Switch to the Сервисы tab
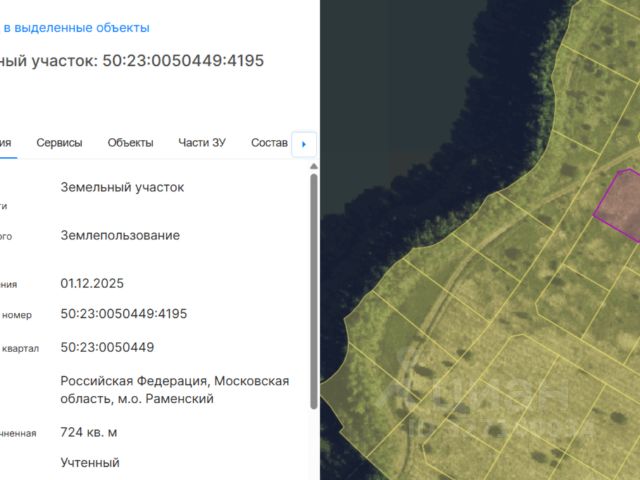The image size is (640, 480). 59,143
